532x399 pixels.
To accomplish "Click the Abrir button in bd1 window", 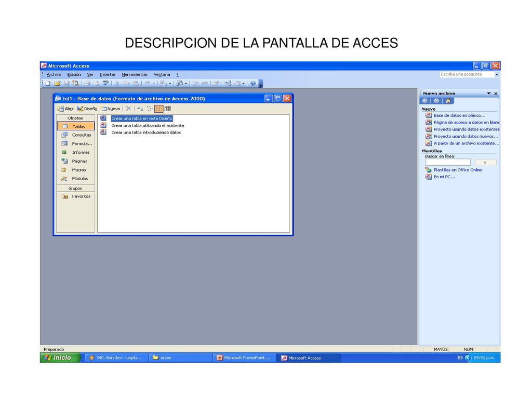I will pyautogui.click(x=65, y=109).
